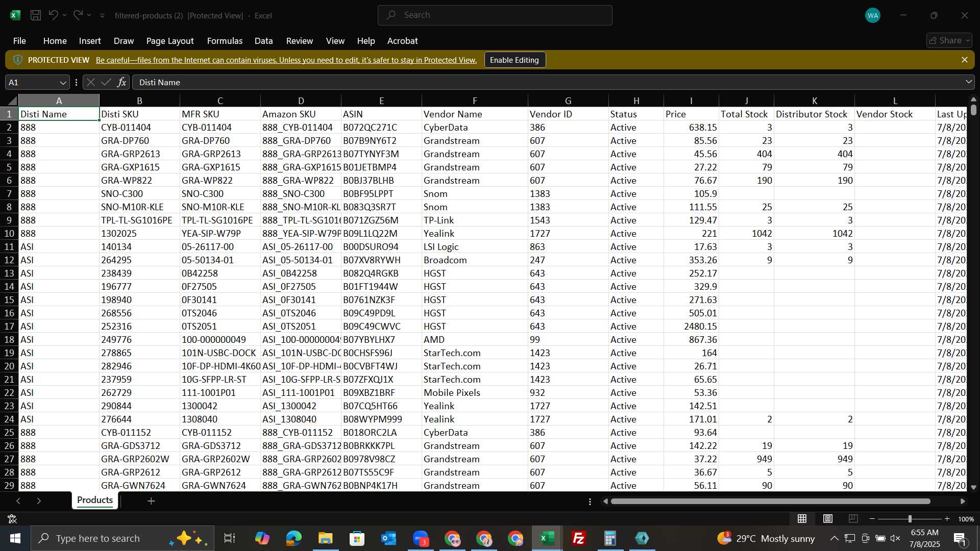980x551 pixels.
Task: Click the Insert Function fx icon
Action: (121, 82)
